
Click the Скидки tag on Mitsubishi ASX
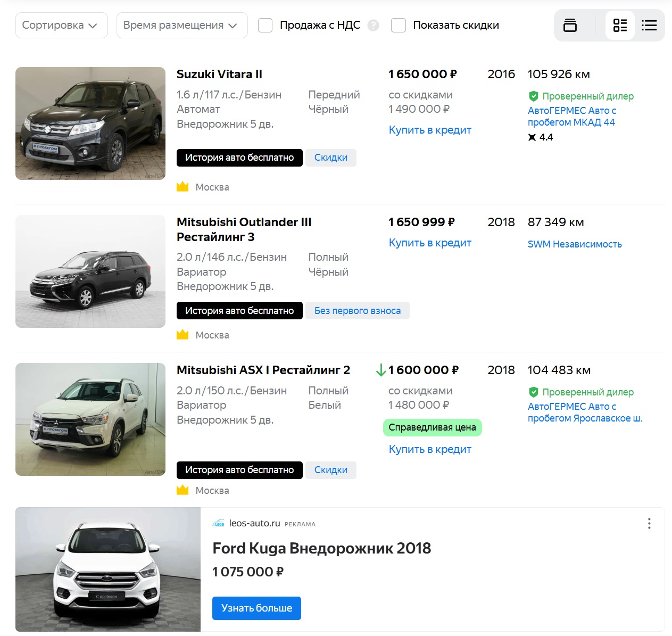click(331, 470)
